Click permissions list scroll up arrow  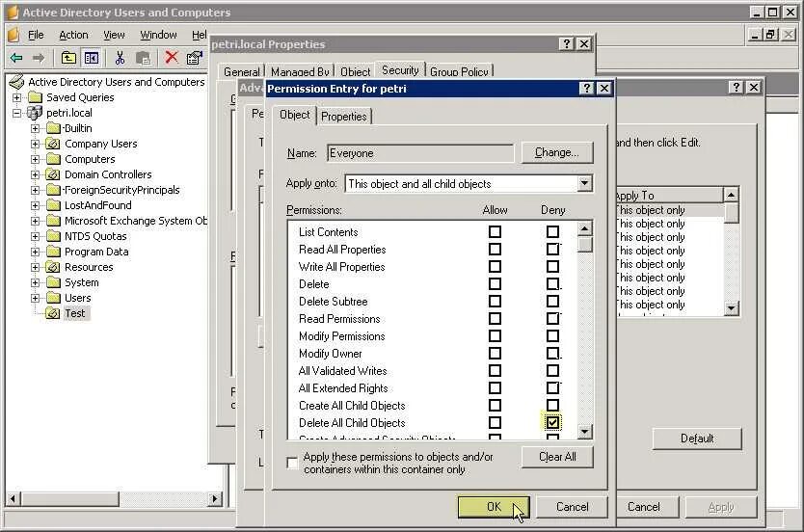point(584,228)
